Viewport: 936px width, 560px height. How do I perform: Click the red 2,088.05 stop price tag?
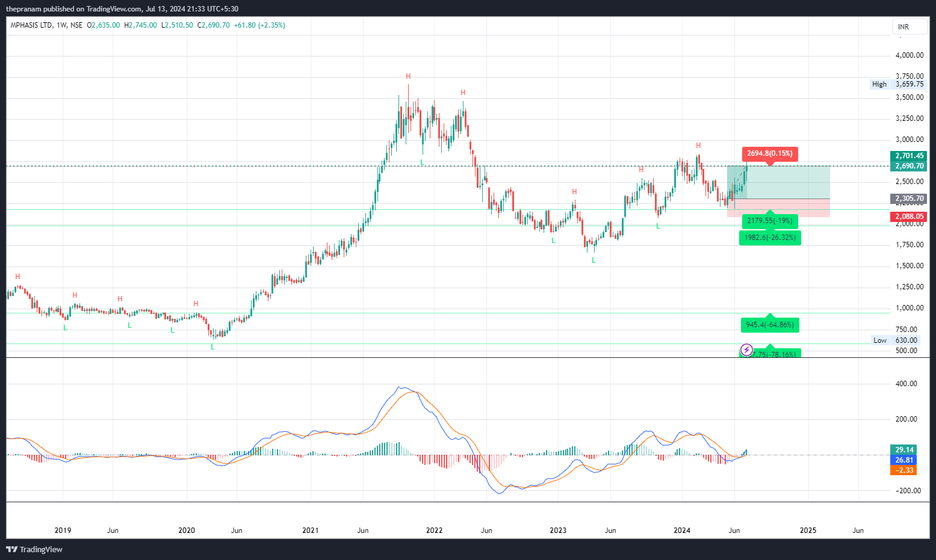click(909, 217)
